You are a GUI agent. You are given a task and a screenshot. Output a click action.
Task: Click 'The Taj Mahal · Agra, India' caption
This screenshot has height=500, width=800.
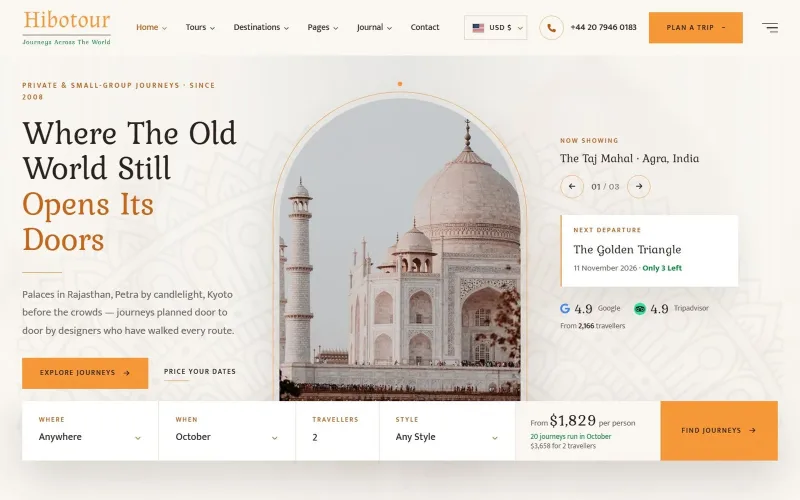[x=629, y=159]
